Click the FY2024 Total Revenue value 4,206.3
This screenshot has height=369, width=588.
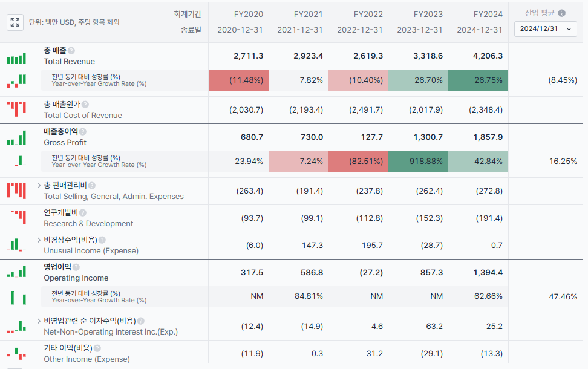488,56
